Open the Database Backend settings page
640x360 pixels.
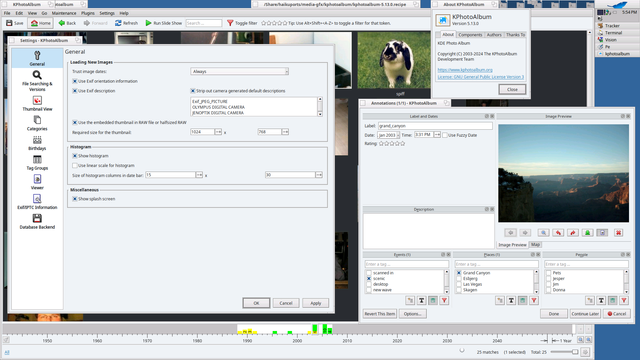(37, 221)
